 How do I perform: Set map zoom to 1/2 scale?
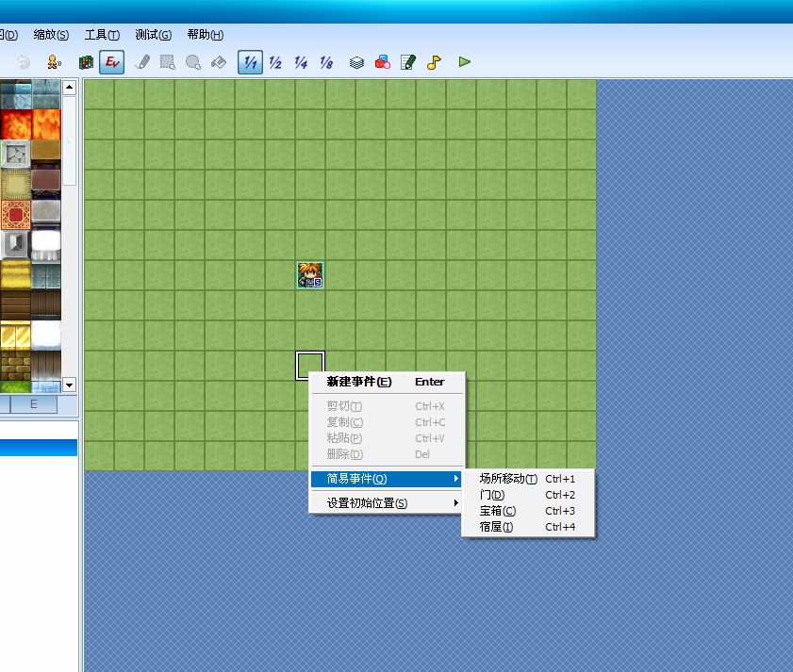[275, 62]
